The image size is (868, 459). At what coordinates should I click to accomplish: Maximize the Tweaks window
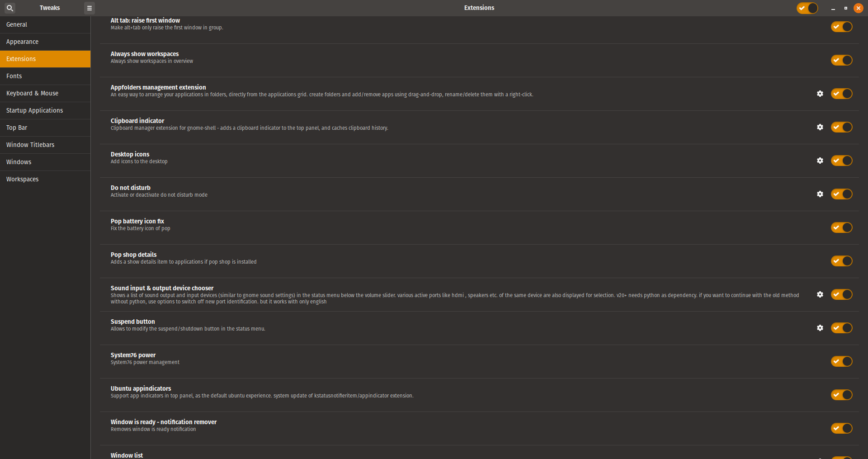point(845,8)
